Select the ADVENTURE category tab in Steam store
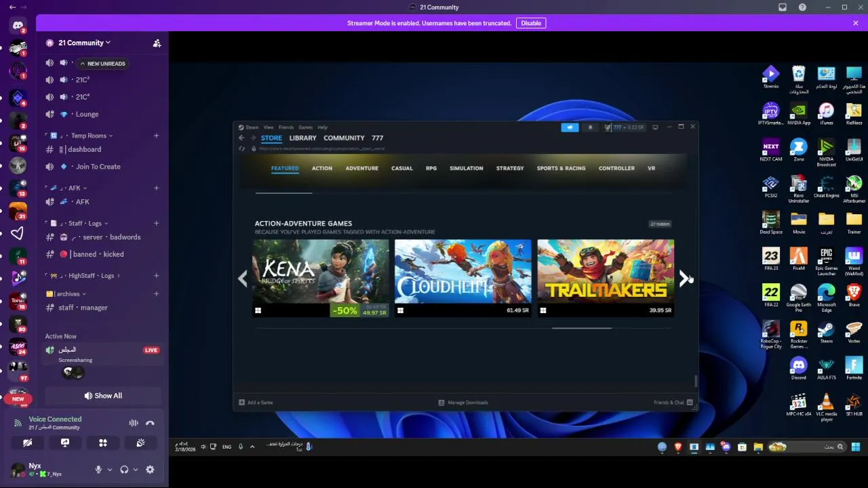This screenshot has height=488, width=868. click(362, 168)
